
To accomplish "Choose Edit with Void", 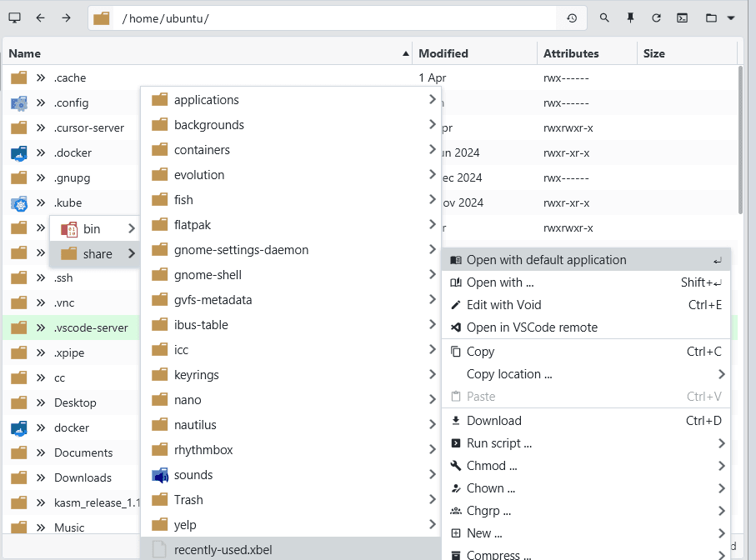I will click(503, 305).
